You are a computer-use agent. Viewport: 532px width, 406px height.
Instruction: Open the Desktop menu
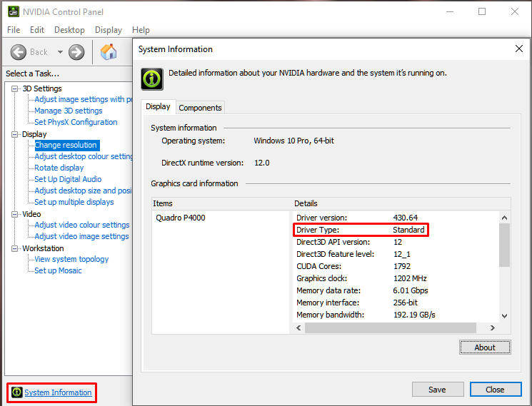point(69,30)
